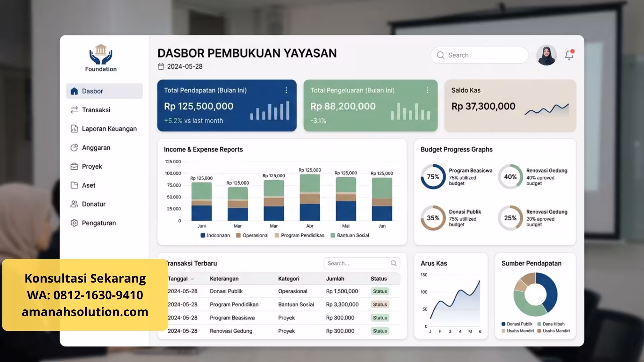
Task: Click the Keterangan column header
Action: point(224,279)
